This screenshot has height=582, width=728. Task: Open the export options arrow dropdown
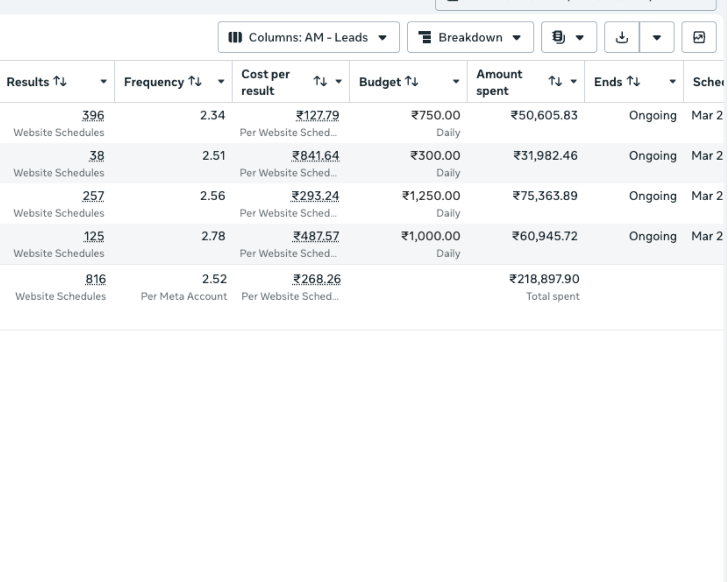click(x=657, y=37)
